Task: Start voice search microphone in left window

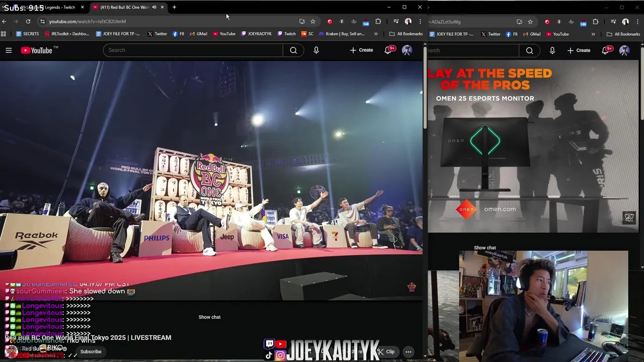Action: point(316,50)
